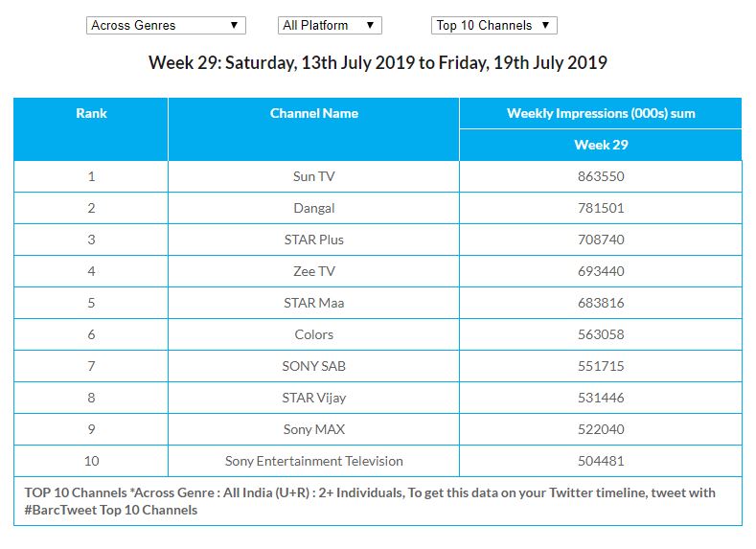Expand the All Platform dropdown
The height and width of the screenshot is (549, 756).
(331, 26)
